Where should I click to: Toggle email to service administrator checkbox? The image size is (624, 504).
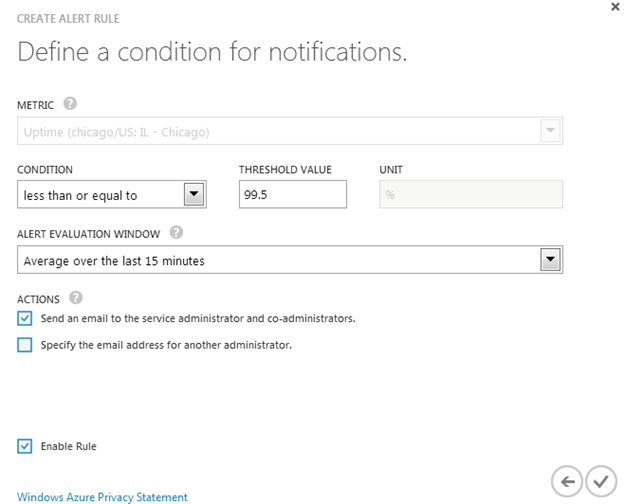click(25, 319)
